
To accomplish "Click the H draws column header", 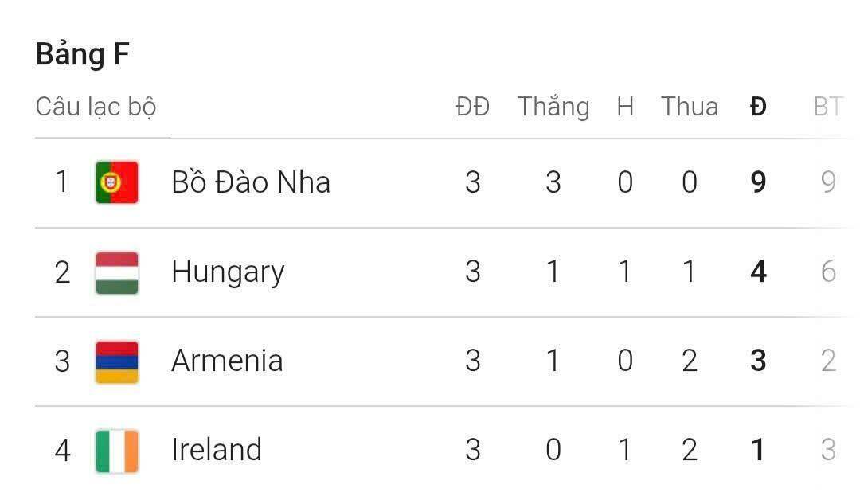I will point(625,107).
